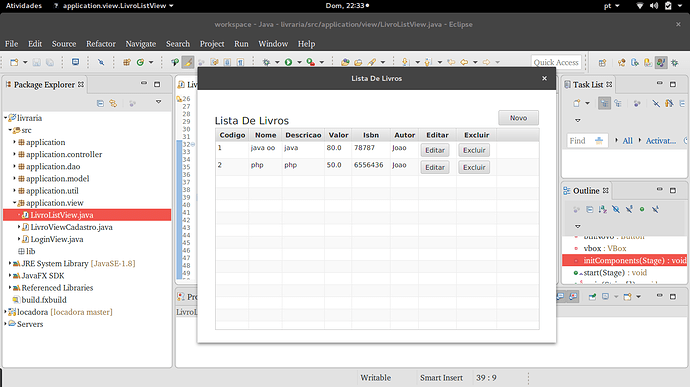Click the Last Edit Location arrow icon
The width and height of the screenshot is (690, 387).
pyautogui.click(x=451, y=63)
